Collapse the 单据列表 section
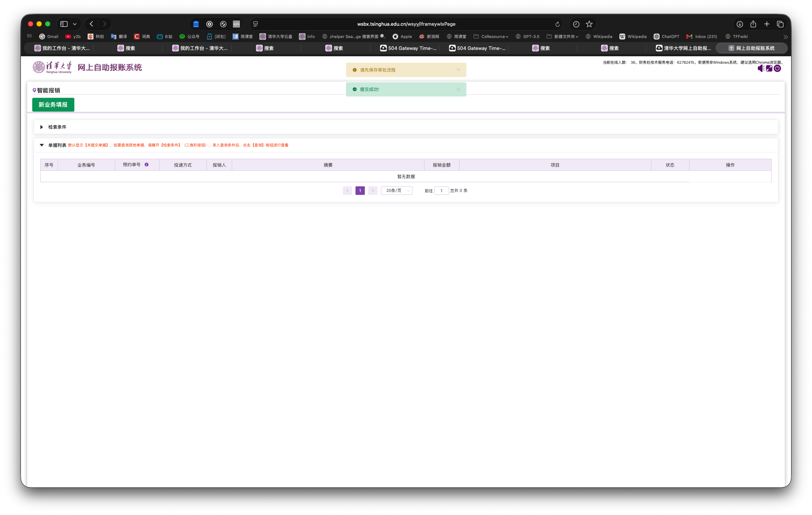 41,145
